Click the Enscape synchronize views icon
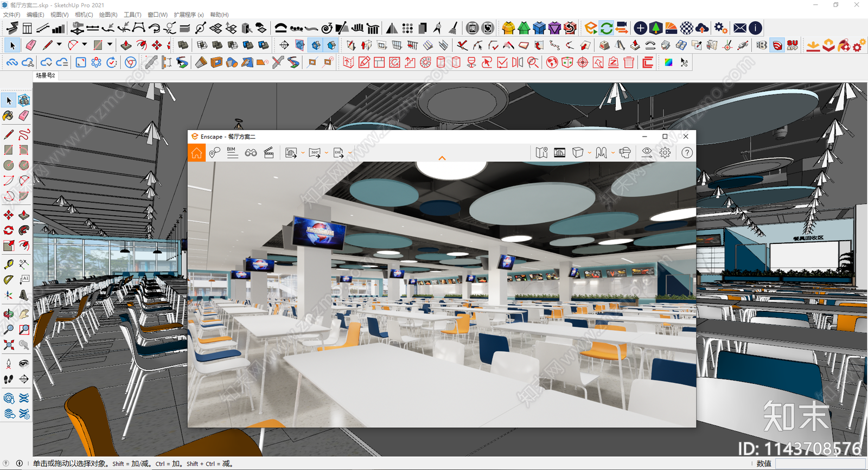The width and height of the screenshot is (868, 470). pos(622,28)
